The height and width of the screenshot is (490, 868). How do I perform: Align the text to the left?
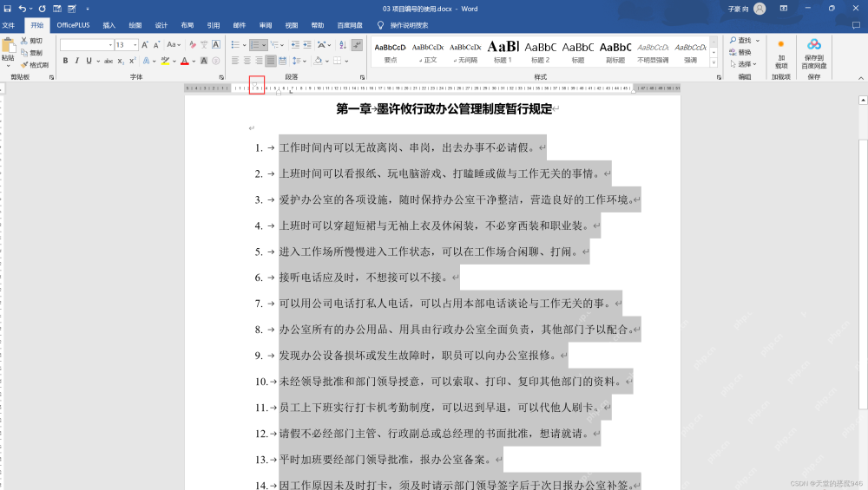235,61
